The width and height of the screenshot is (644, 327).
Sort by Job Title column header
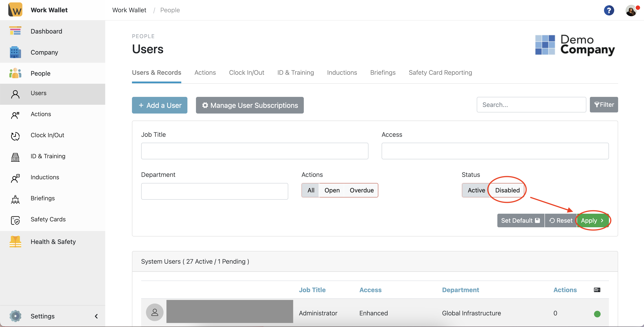pyautogui.click(x=312, y=290)
